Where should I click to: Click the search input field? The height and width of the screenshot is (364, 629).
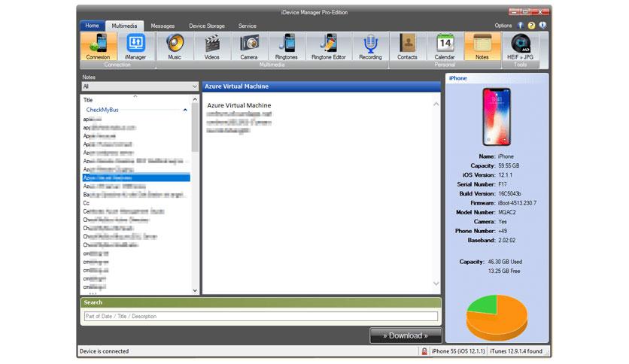point(261,317)
